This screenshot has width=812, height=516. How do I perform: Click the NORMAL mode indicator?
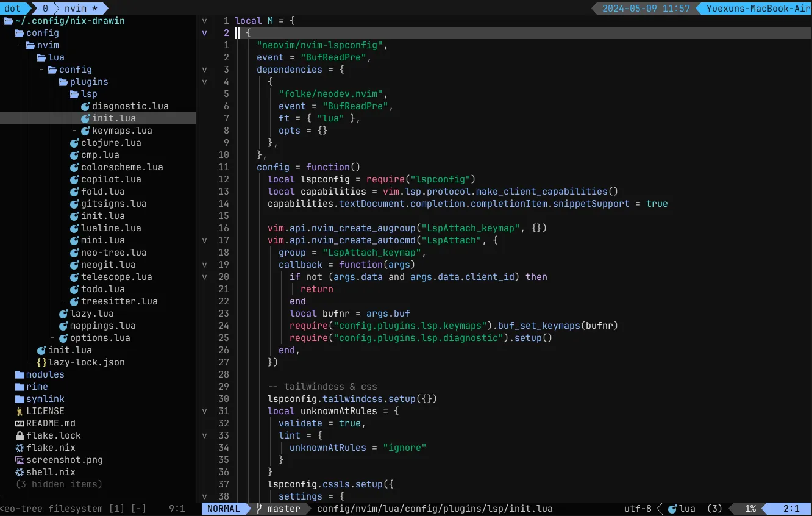point(224,508)
